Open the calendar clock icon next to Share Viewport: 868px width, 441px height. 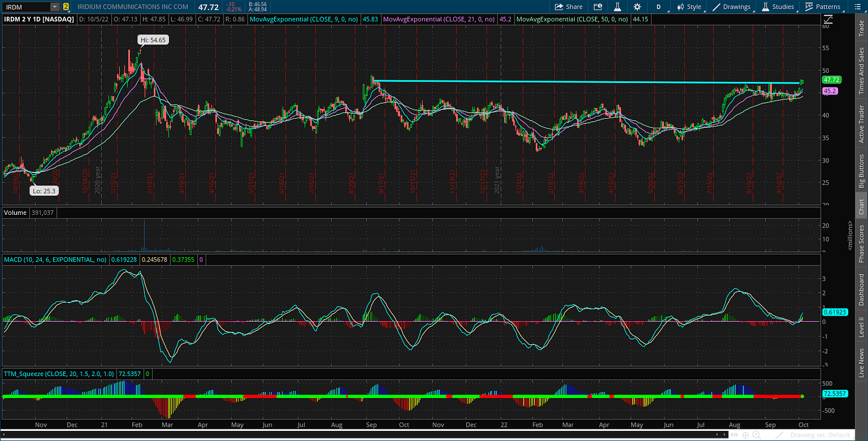[598, 7]
